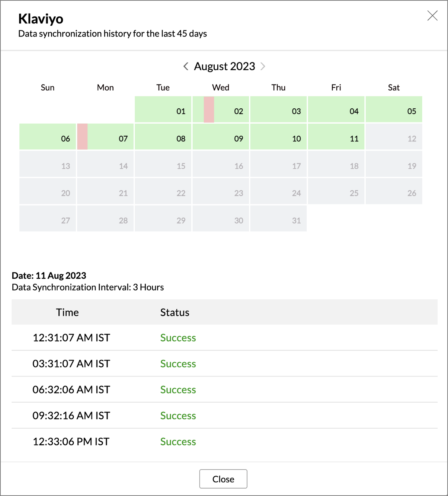The image size is (448, 496).
Task: Click the 12:33:06 PM IST time entry
Action: [71, 442]
